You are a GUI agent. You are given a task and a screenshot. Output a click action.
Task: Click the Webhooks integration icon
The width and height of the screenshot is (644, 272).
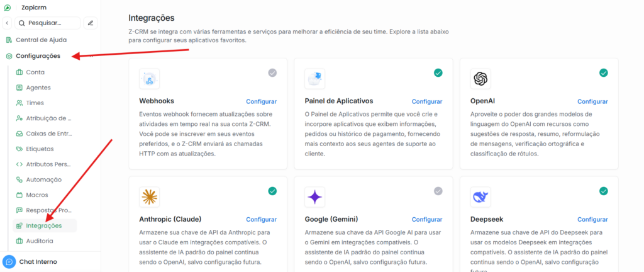(x=149, y=79)
